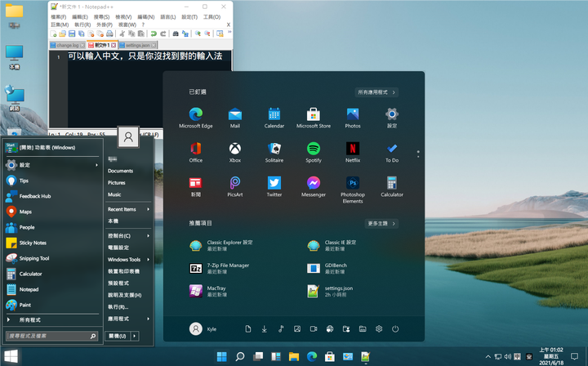The height and width of the screenshot is (366, 588).
Task: Open the pinned Messenger app
Action: point(314,187)
